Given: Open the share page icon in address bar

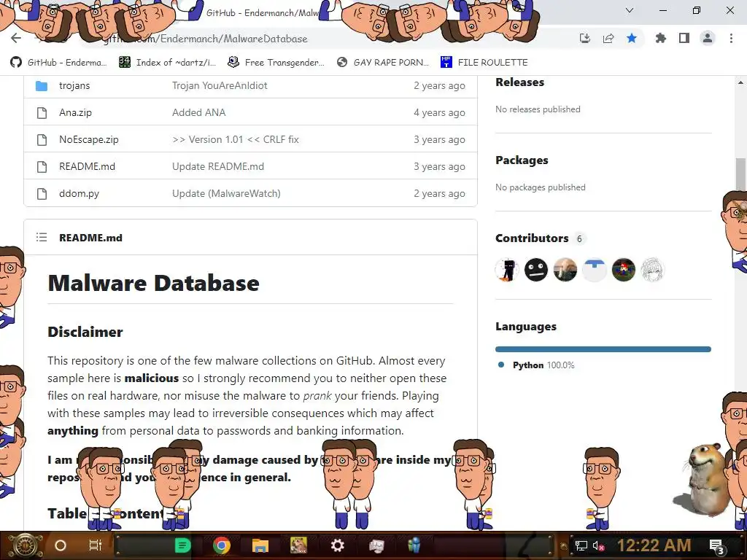Looking at the screenshot, I should [x=608, y=38].
